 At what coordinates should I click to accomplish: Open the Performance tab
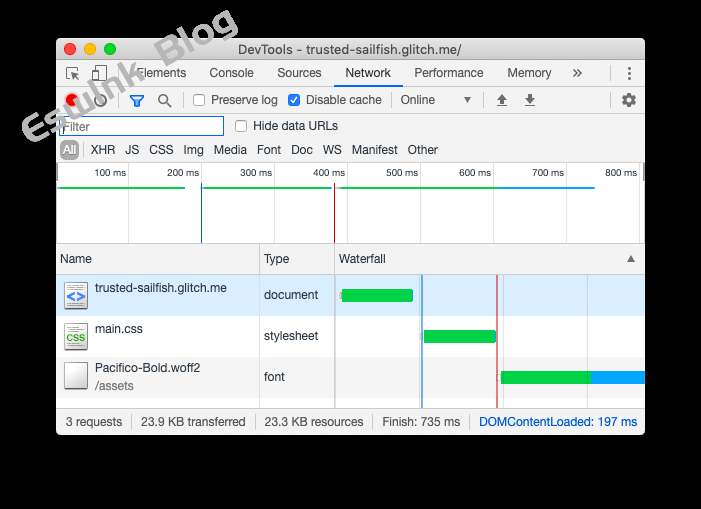click(x=448, y=73)
